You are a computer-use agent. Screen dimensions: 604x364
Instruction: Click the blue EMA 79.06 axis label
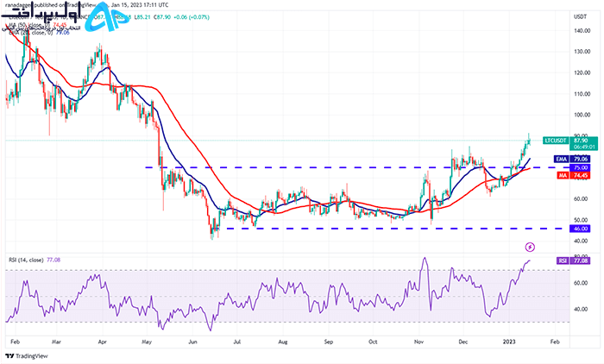point(571,159)
